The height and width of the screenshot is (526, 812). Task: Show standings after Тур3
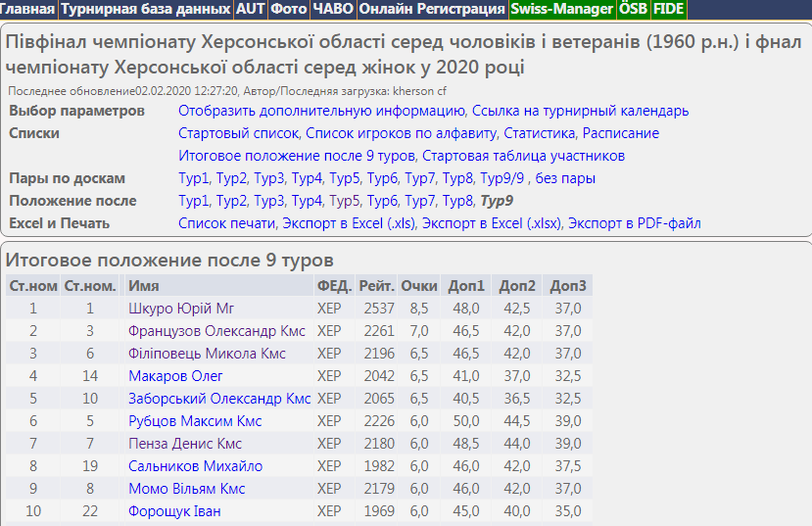(269, 201)
